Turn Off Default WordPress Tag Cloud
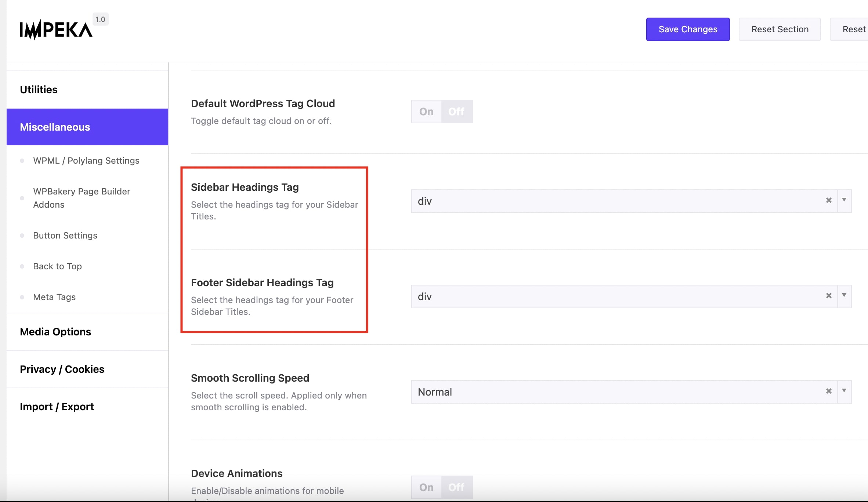 tap(456, 112)
